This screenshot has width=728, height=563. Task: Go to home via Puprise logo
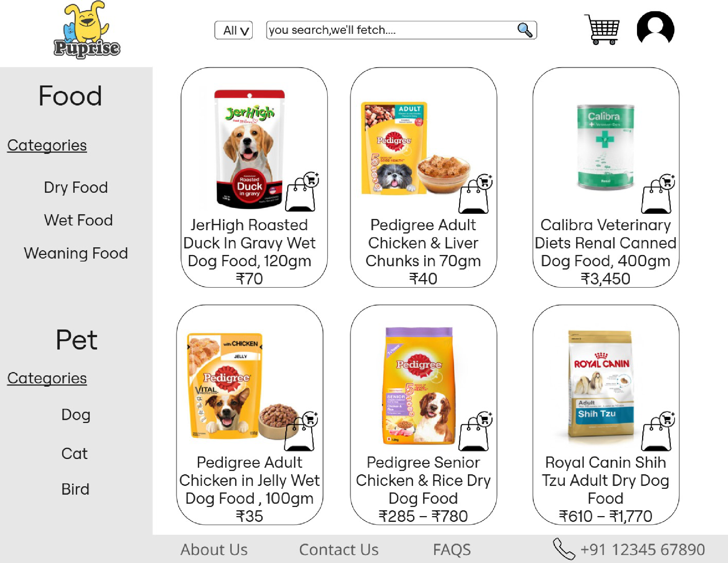(x=87, y=30)
